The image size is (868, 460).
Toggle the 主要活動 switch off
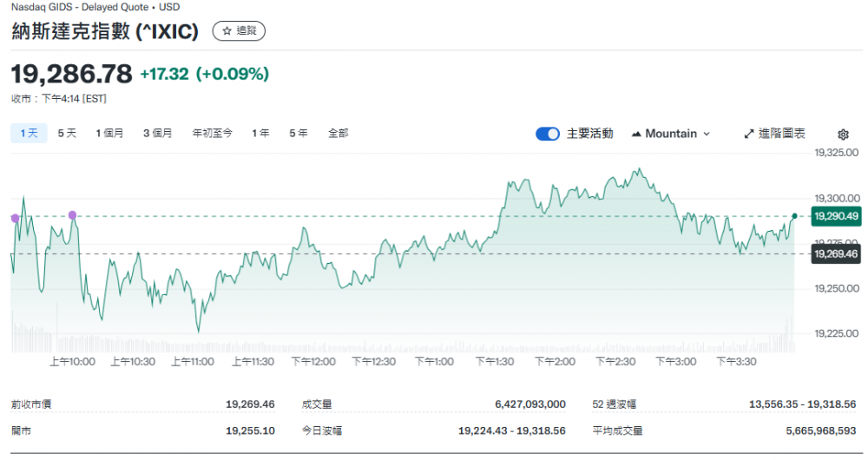[548, 134]
